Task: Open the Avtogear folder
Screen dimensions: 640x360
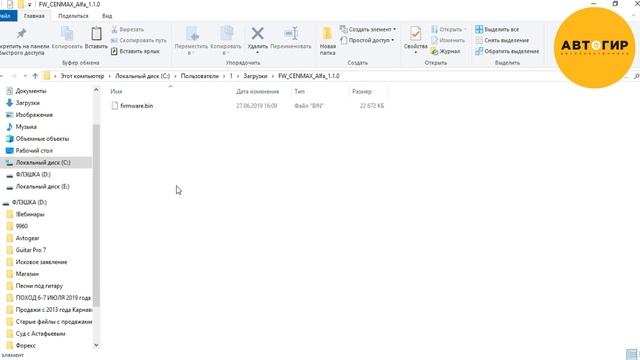Action: (x=27, y=238)
